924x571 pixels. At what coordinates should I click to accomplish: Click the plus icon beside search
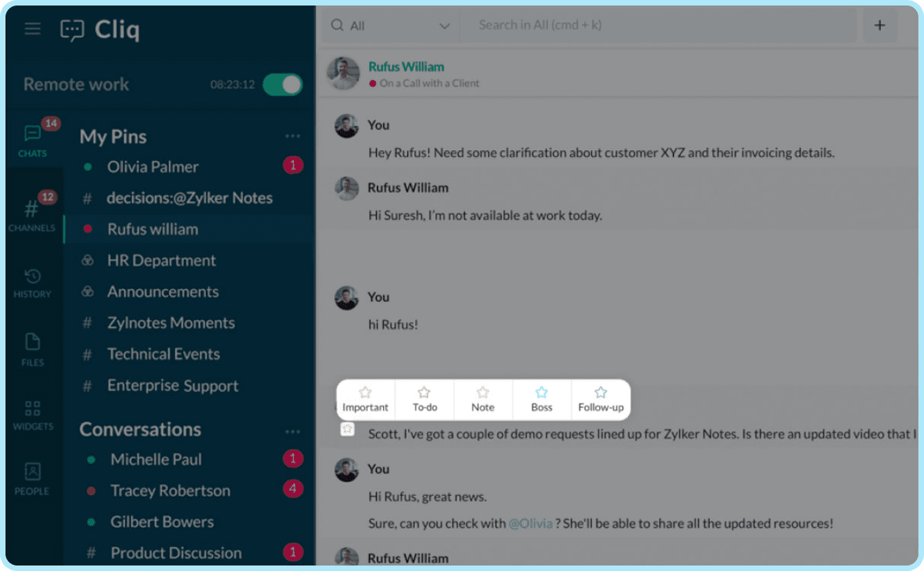pos(880,26)
